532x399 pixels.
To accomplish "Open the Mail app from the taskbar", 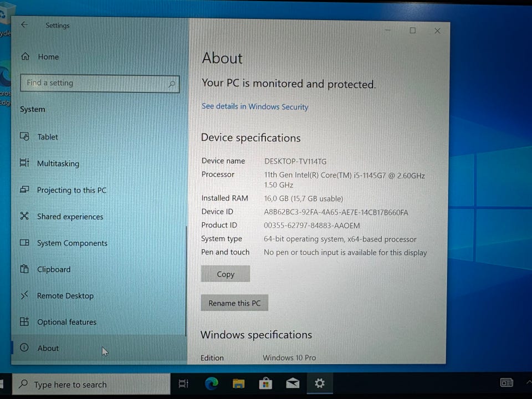I will 293,383.
